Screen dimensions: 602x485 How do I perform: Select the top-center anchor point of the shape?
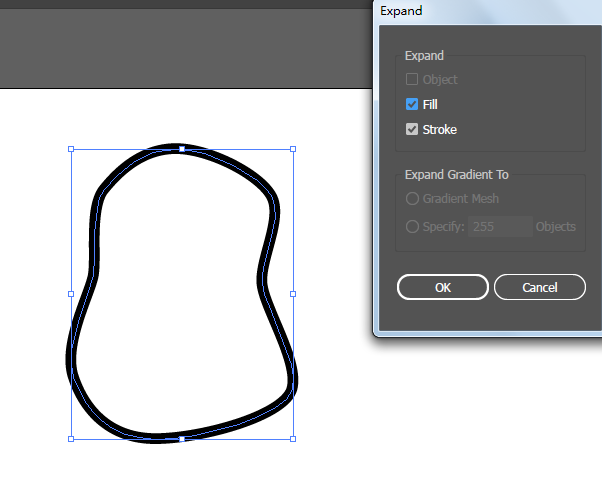tap(182, 149)
